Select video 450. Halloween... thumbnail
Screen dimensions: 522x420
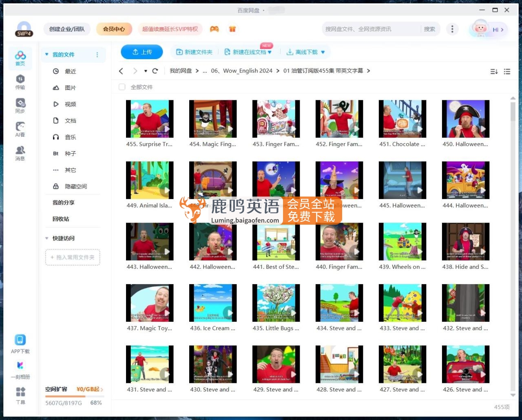[466, 119]
